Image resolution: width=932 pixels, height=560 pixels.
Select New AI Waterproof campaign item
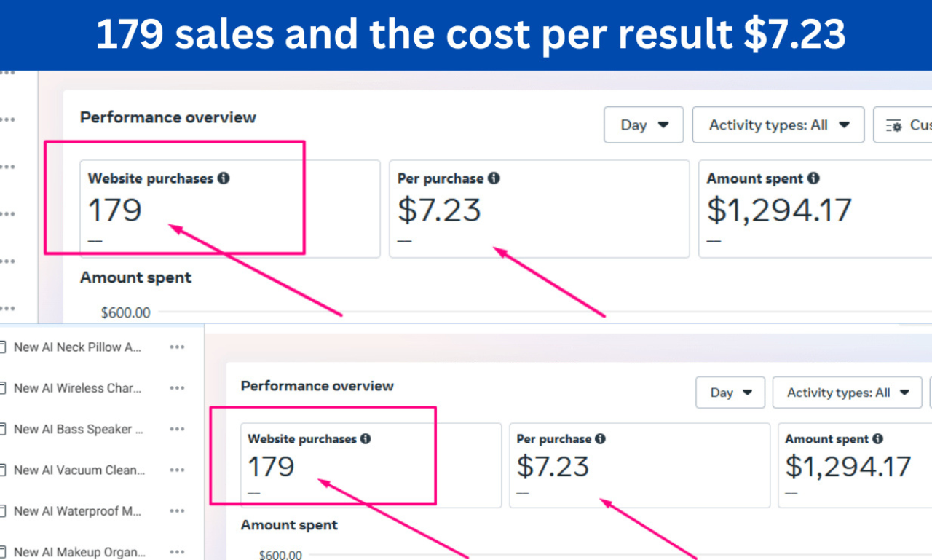77,511
